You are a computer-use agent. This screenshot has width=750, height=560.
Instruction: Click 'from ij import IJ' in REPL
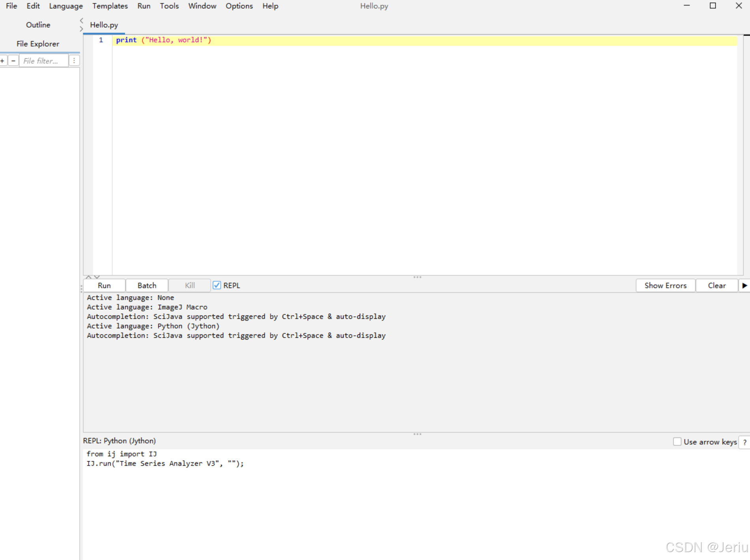[x=122, y=454]
